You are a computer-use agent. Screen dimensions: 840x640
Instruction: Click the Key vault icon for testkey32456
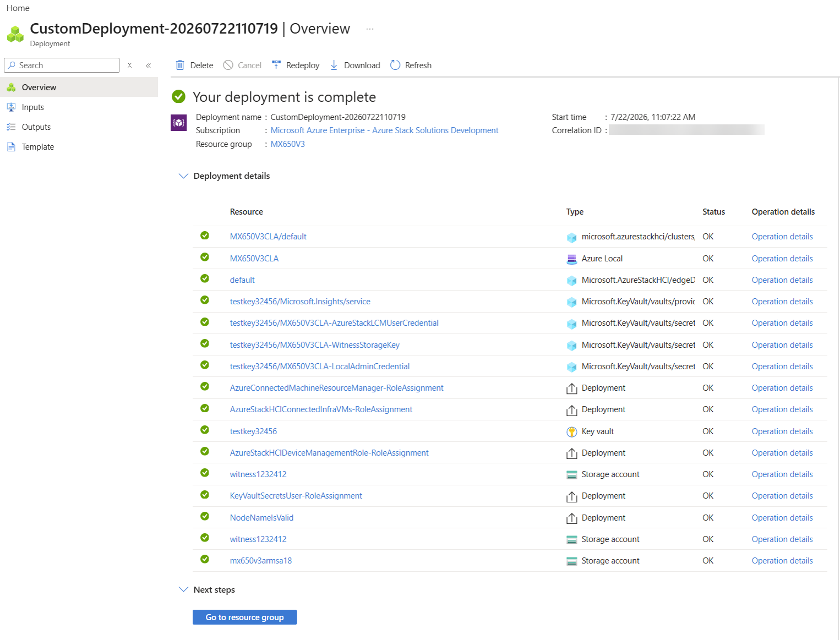coord(572,432)
